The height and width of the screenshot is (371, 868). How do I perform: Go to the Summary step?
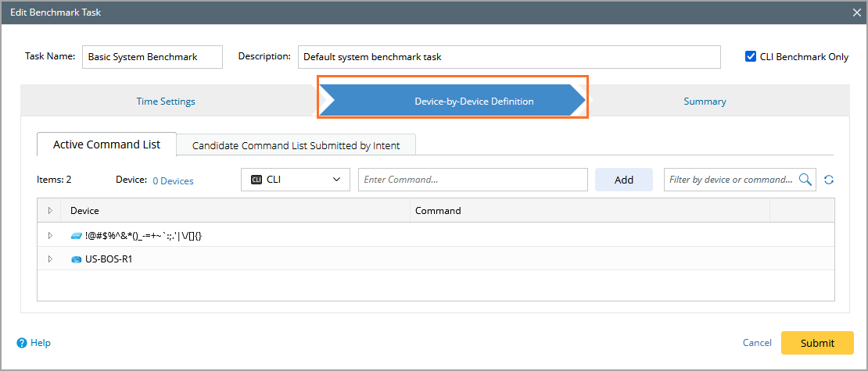click(705, 102)
